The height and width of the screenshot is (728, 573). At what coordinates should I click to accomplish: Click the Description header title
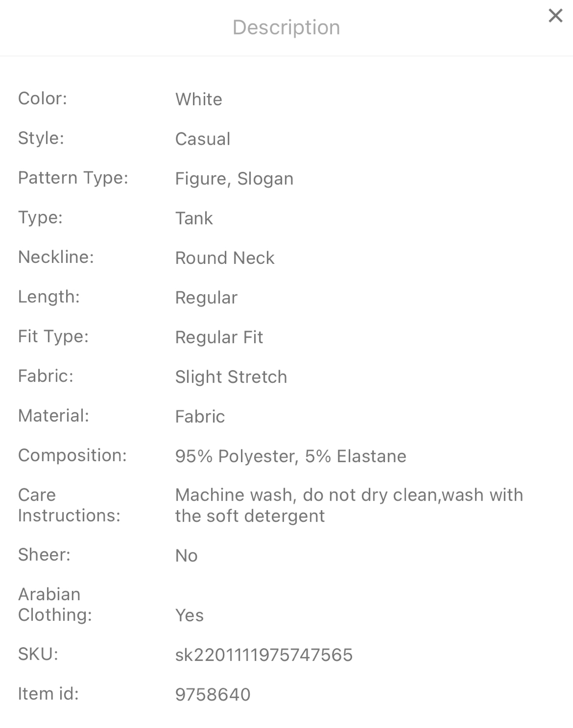[x=286, y=27]
